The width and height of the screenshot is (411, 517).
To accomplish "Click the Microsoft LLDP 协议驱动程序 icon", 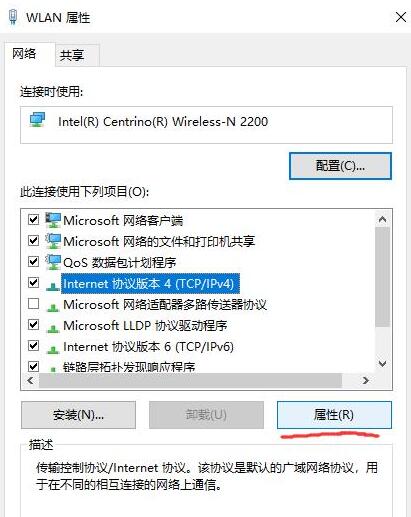I will [x=53, y=328].
